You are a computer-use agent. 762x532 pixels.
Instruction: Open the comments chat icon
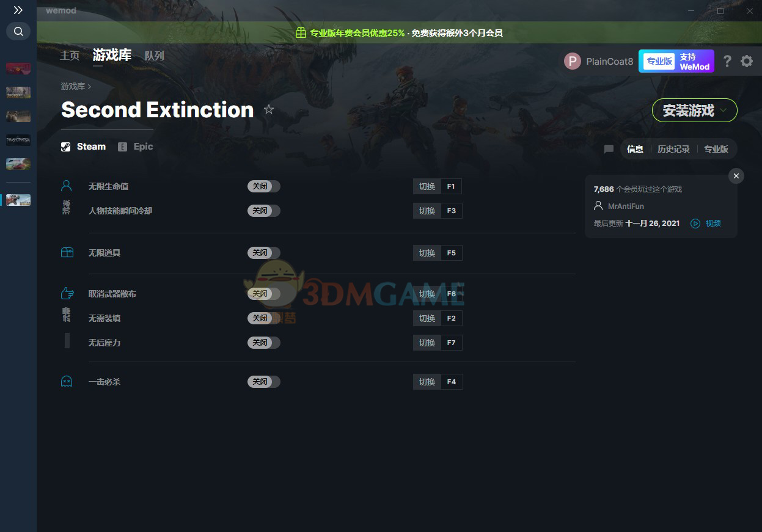pos(609,149)
